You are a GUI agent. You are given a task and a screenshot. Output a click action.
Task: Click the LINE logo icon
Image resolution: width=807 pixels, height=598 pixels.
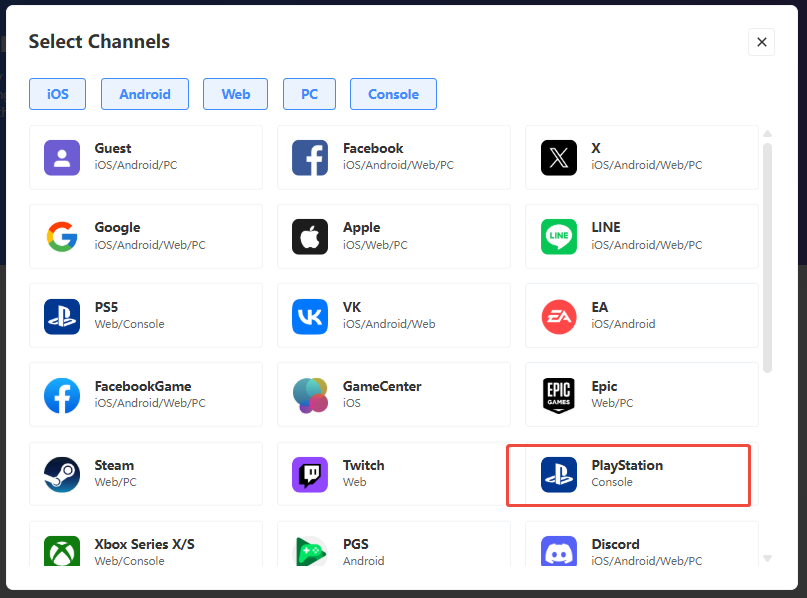(559, 237)
